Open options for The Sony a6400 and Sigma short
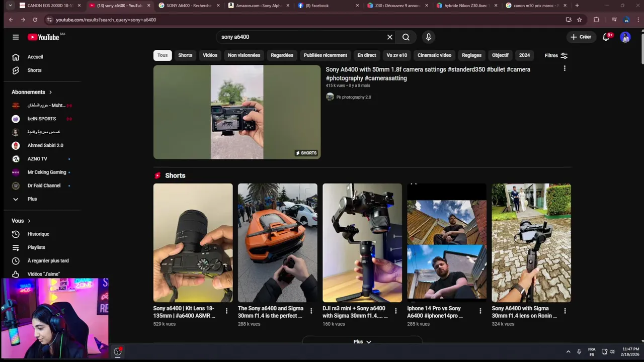The image size is (644, 362). (x=311, y=311)
